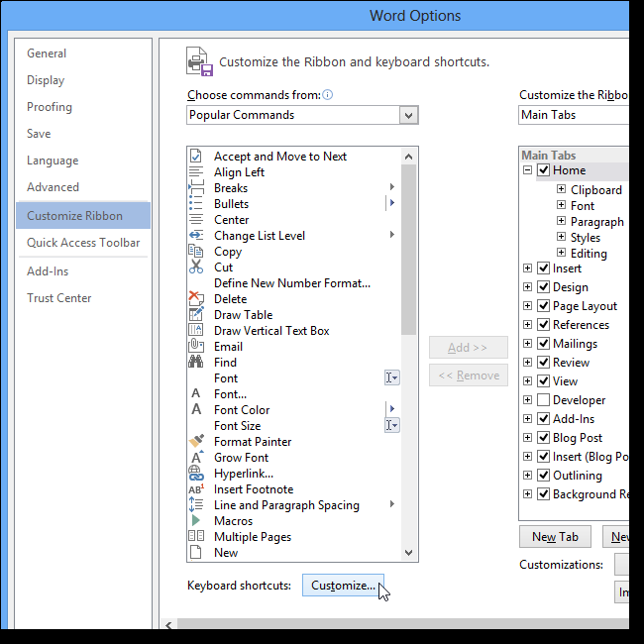Viewport: 644px width, 644px height.
Task: Select the Draw Table icon
Action: (196, 315)
